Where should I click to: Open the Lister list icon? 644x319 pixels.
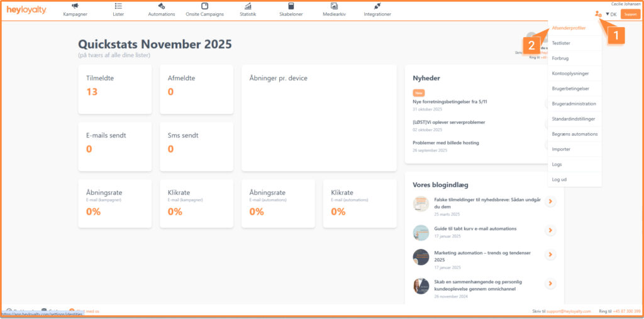[118, 6]
